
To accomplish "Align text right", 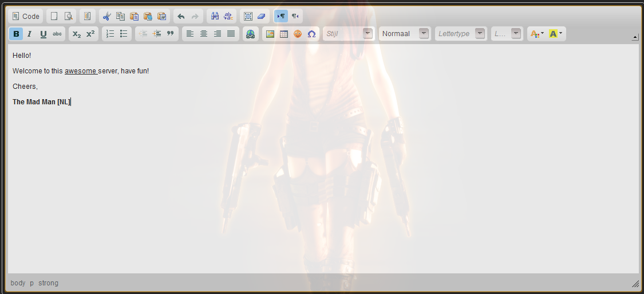I will (x=218, y=34).
